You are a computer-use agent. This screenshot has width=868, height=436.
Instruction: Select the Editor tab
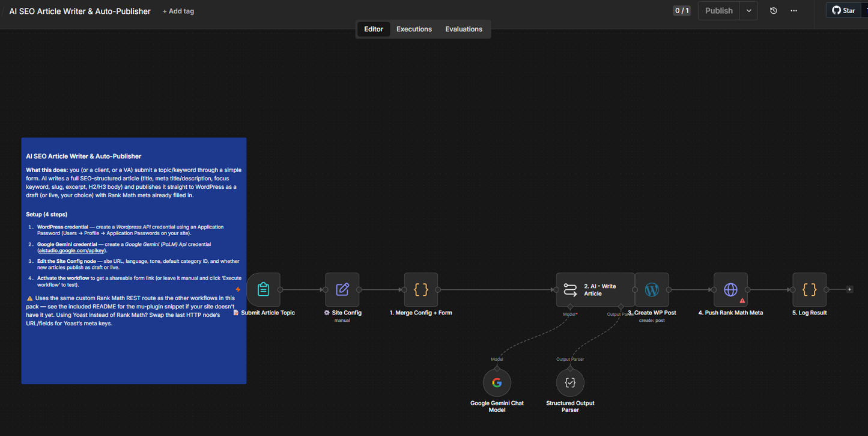pos(374,29)
